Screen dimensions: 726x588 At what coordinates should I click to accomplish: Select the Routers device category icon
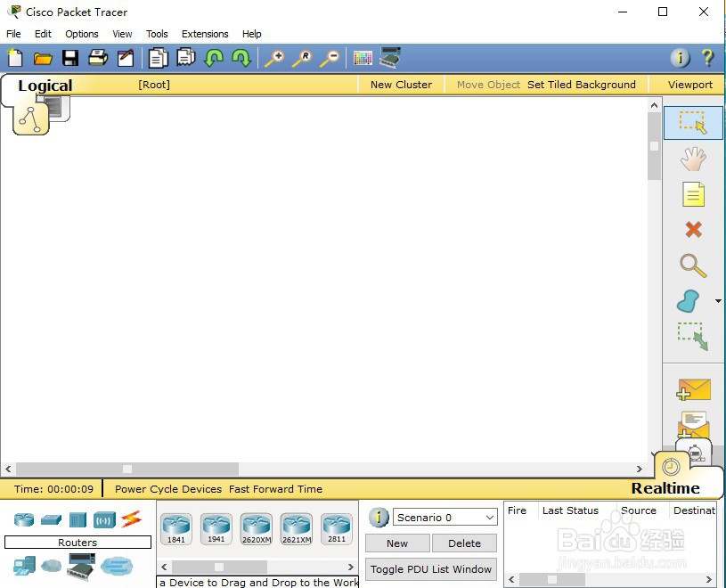pyautogui.click(x=24, y=519)
